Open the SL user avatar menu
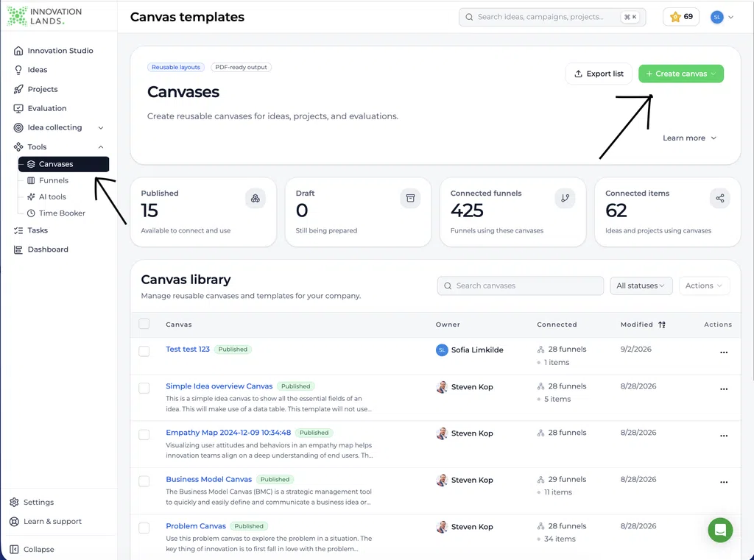This screenshot has height=560, width=754. click(722, 17)
